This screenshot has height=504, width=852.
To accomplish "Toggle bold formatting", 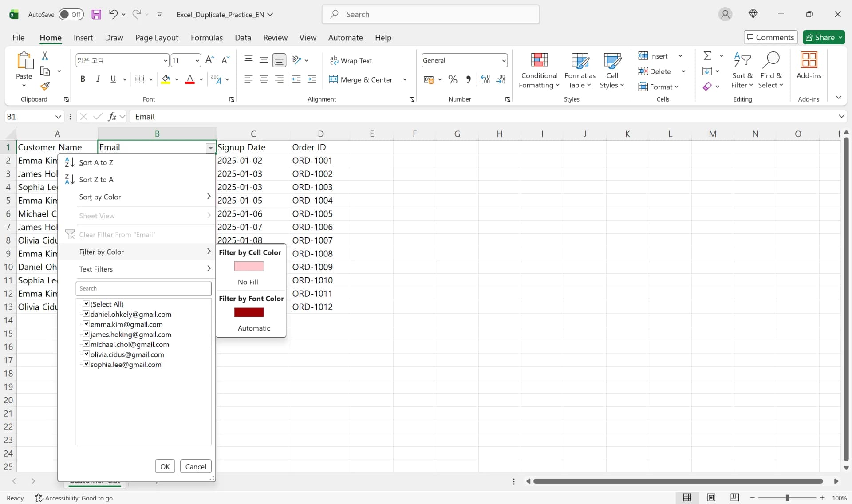I will click(x=83, y=79).
